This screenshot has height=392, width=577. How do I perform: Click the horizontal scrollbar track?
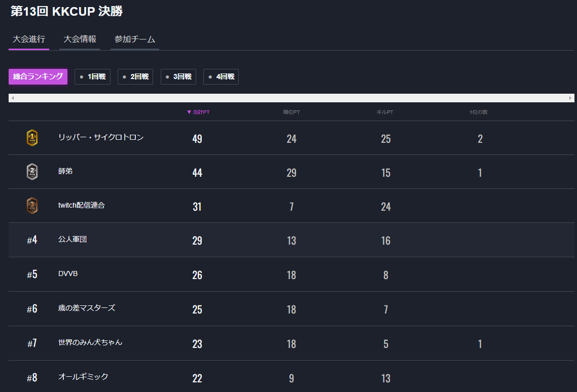click(292, 98)
